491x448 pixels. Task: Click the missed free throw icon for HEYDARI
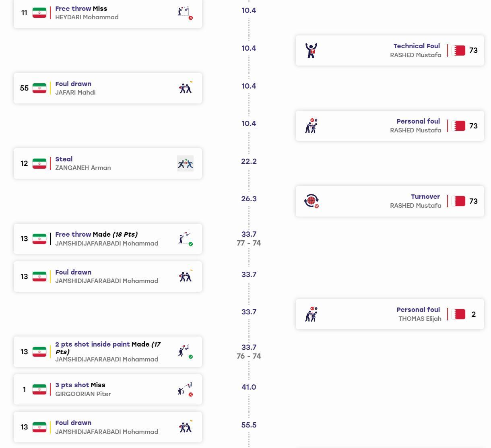[x=185, y=13]
